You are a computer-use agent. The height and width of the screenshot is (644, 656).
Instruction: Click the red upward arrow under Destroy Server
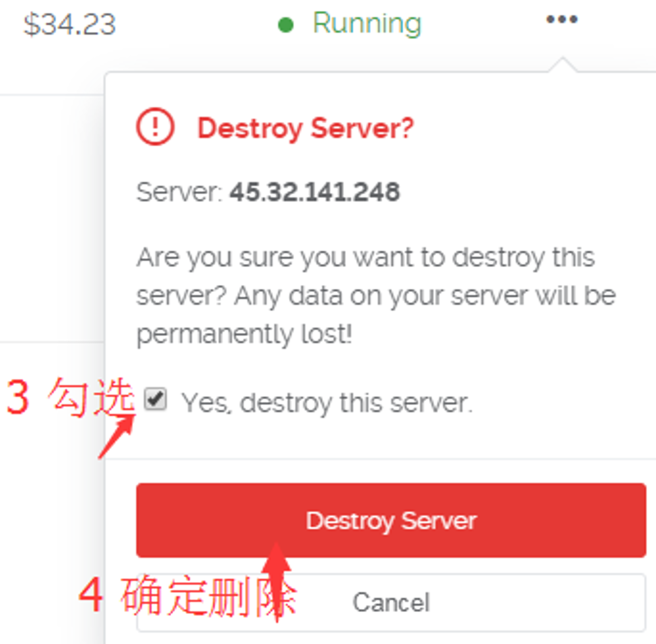coord(277,582)
